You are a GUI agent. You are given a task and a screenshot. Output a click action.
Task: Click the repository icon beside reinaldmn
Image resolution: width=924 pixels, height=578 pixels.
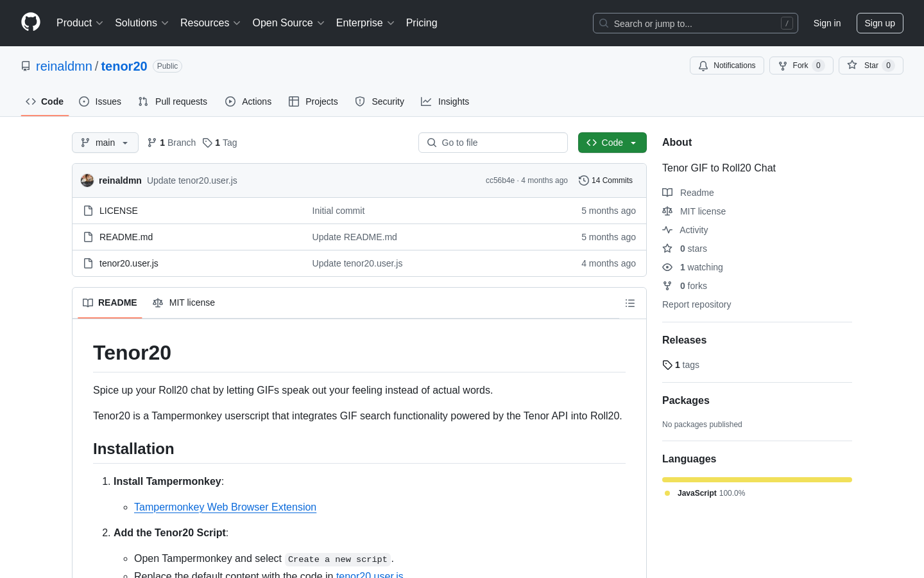click(x=26, y=66)
